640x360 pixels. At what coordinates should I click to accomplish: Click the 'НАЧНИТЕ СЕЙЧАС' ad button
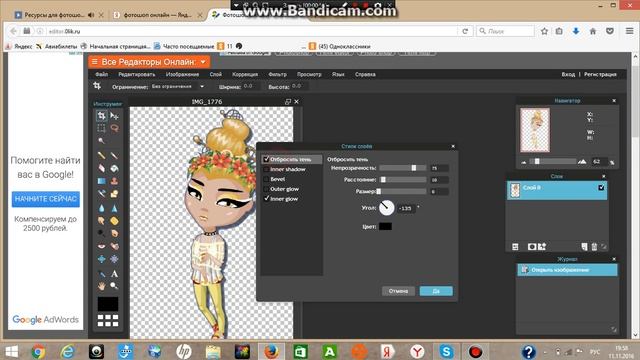(46, 199)
